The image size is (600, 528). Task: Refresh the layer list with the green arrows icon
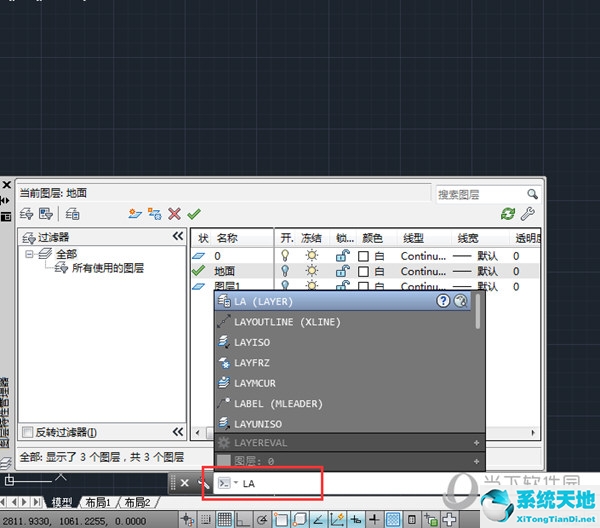tap(508, 213)
